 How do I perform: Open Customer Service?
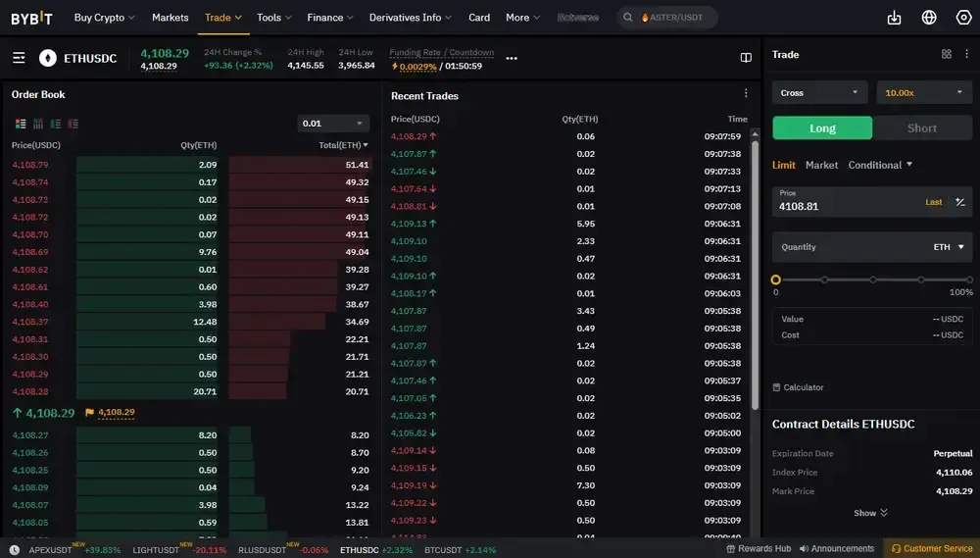click(932, 548)
